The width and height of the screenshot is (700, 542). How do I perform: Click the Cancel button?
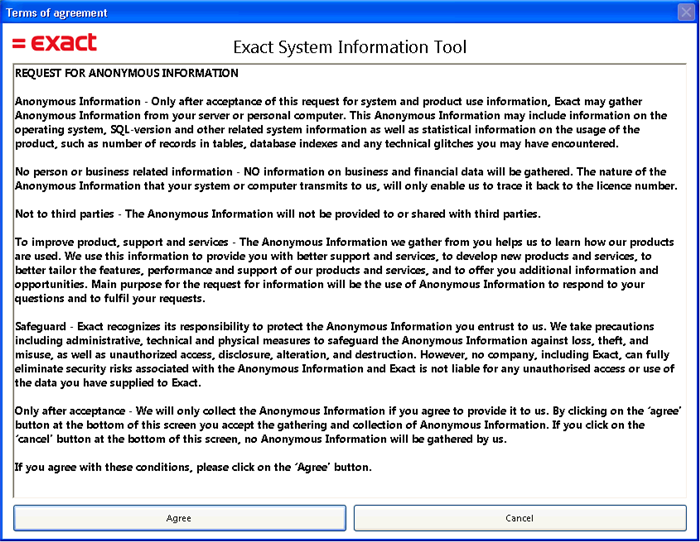(x=520, y=518)
